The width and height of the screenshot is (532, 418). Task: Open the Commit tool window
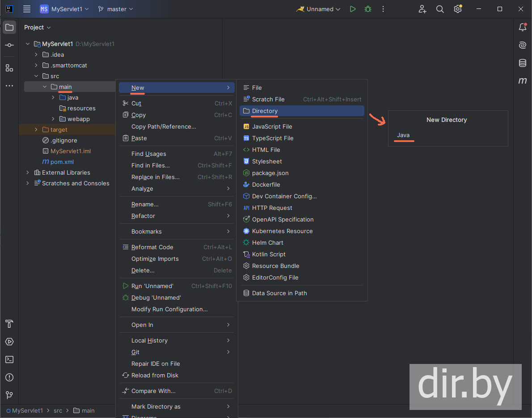click(9, 45)
